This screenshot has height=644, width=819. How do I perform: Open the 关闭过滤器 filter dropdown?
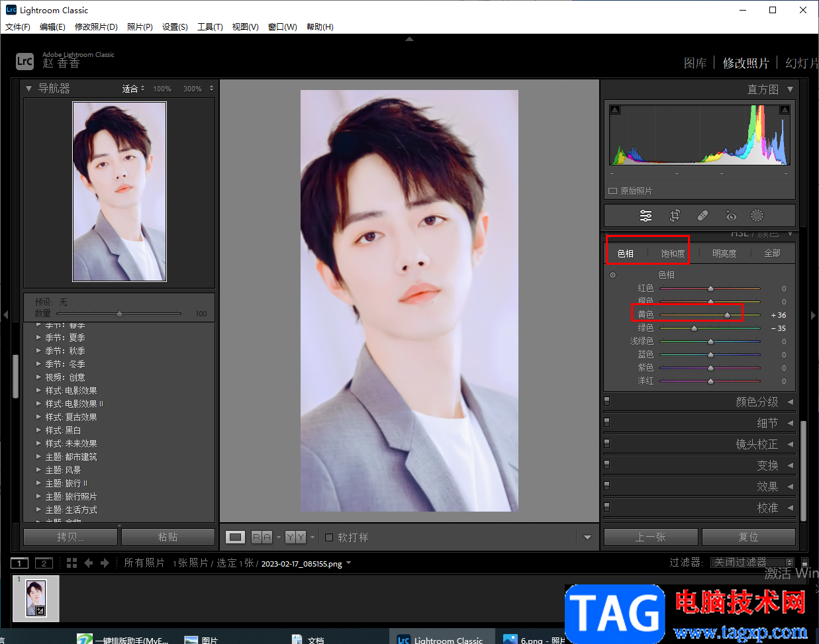click(752, 562)
